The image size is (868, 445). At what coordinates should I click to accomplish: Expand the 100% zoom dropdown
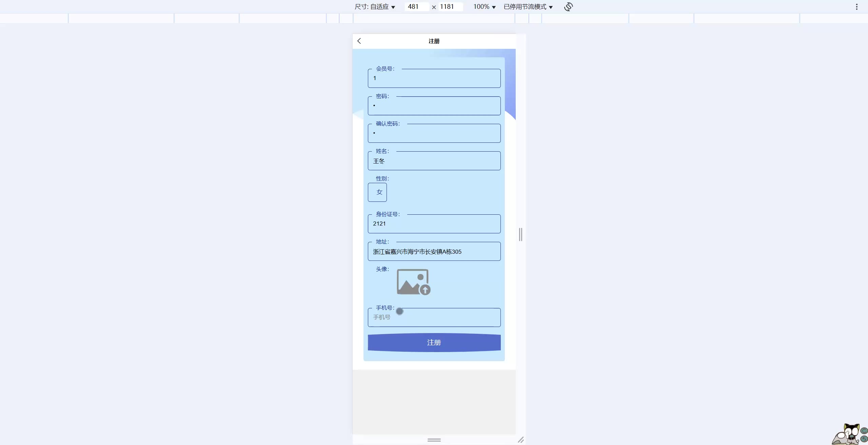click(x=484, y=7)
